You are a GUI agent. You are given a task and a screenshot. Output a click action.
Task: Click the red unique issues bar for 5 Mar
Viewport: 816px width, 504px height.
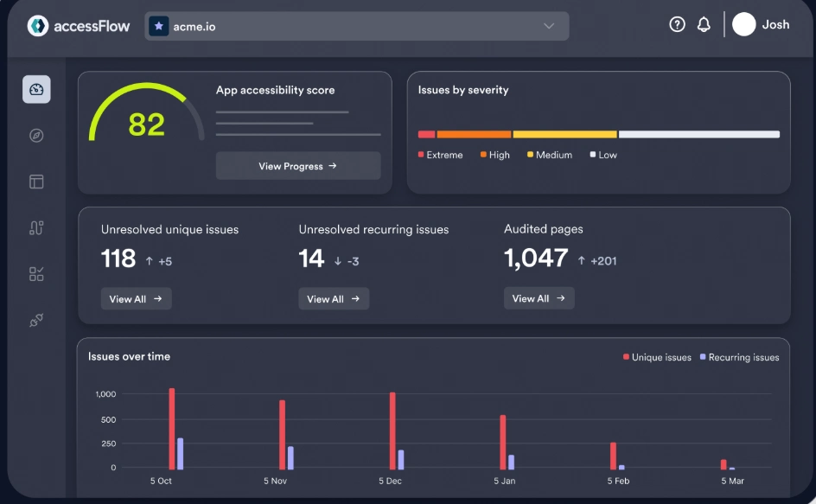point(724,464)
